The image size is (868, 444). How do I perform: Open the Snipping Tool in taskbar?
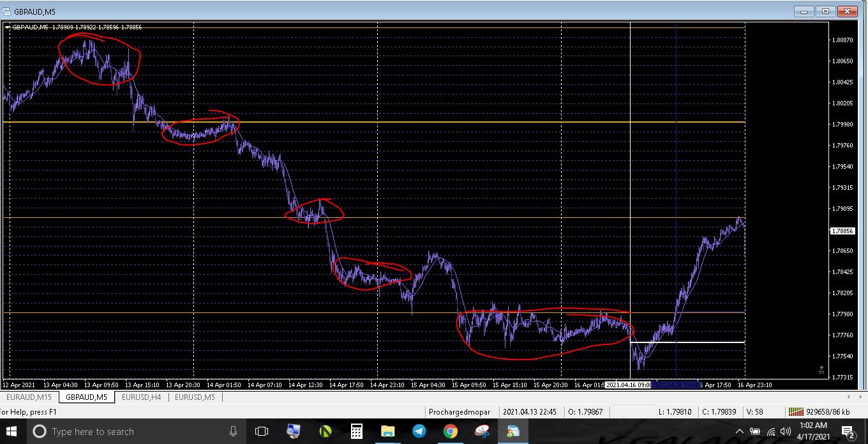482,432
